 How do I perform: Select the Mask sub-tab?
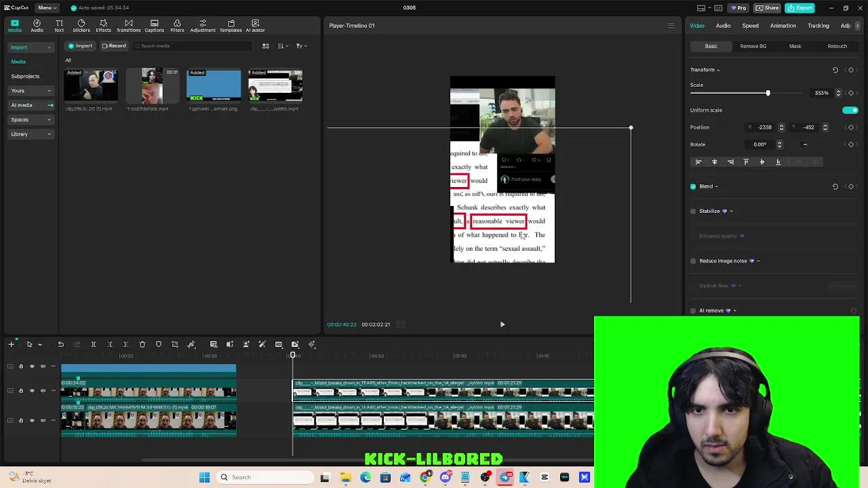click(795, 46)
